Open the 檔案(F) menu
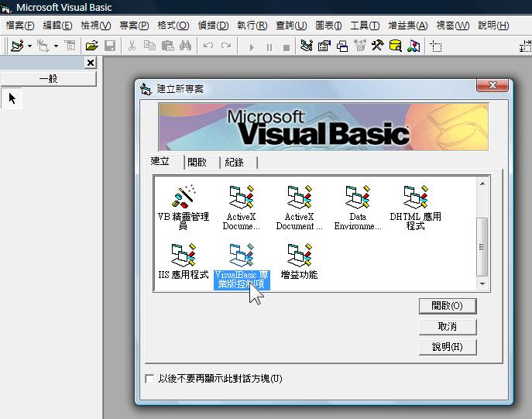 click(x=20, y=26)
